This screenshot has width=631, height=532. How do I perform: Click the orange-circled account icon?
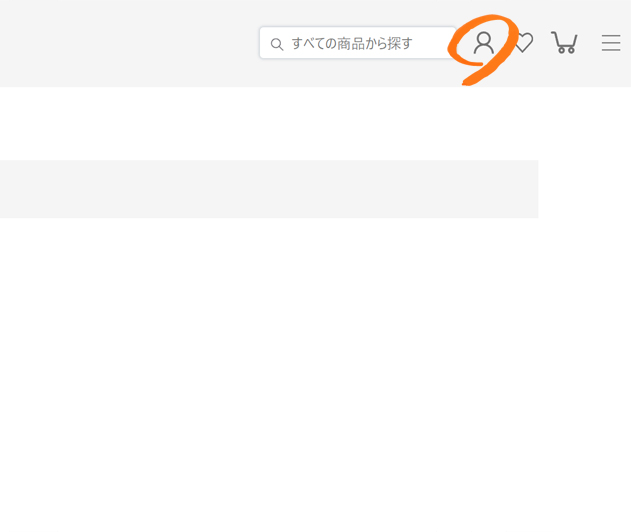[483, 43]
